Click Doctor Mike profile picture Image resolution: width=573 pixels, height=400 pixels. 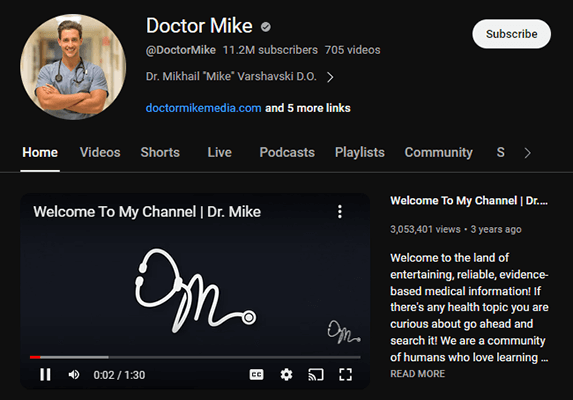click(x=73, y=67)
